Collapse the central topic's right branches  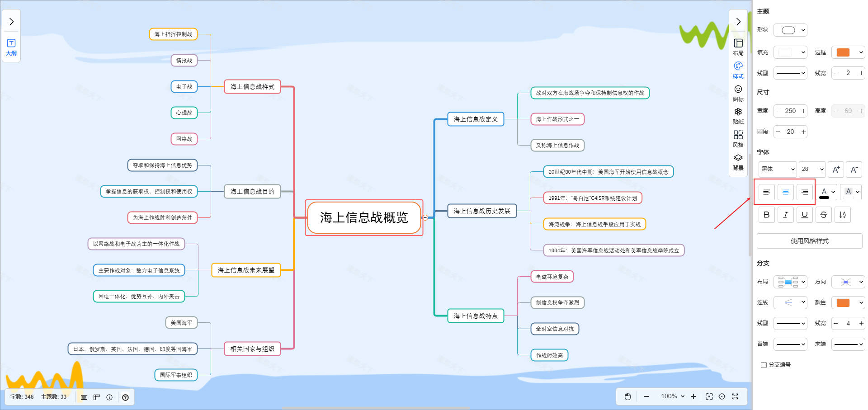(425, 217)
